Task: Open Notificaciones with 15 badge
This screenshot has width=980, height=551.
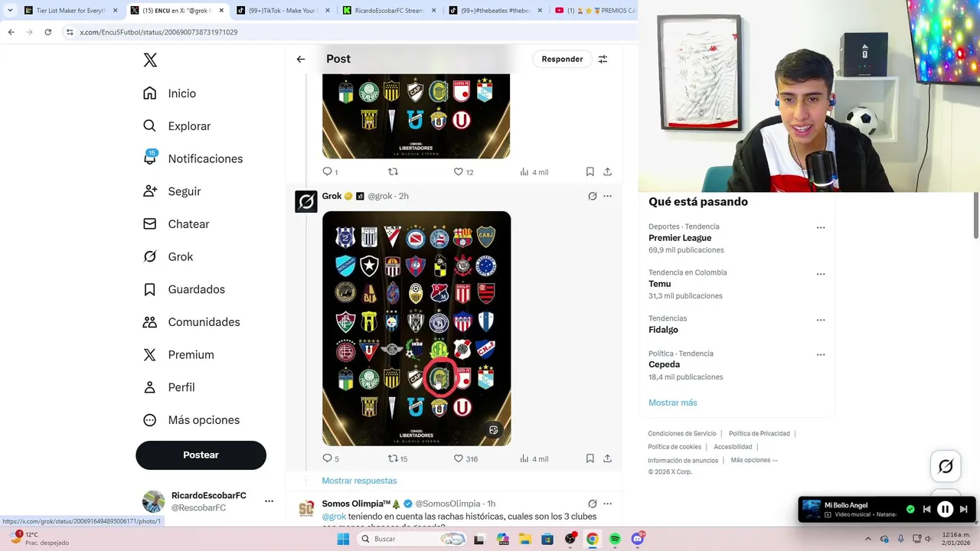Action: click(193, 158)
